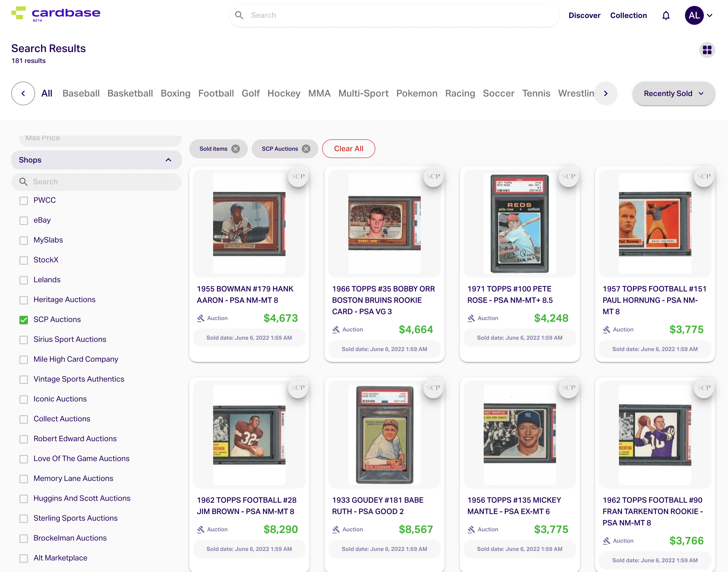Open the Collection page

point(628,15)
